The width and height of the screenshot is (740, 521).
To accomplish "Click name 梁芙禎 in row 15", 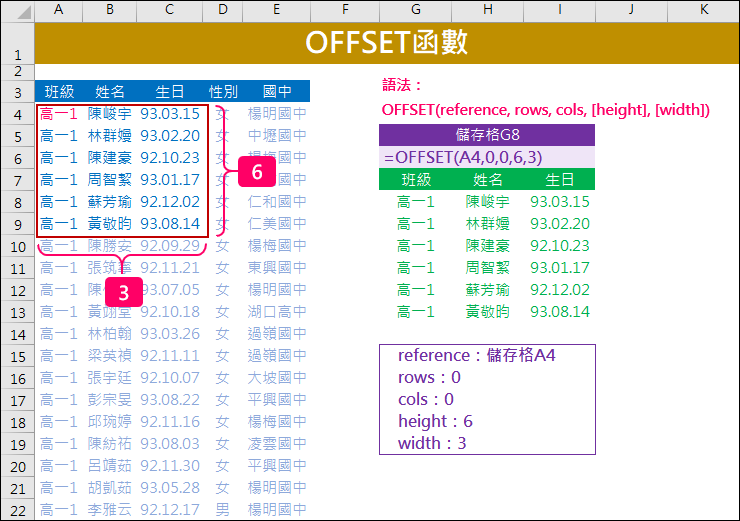I will coord(109,356).
